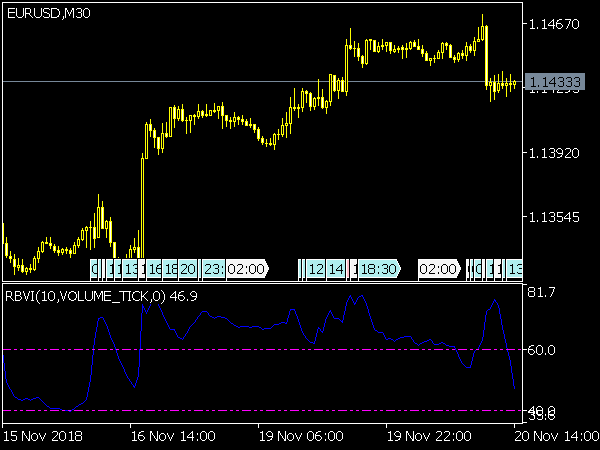Click the 23: time marker
Viewport: 600px width, 450px height.
[x=214, y=269]
